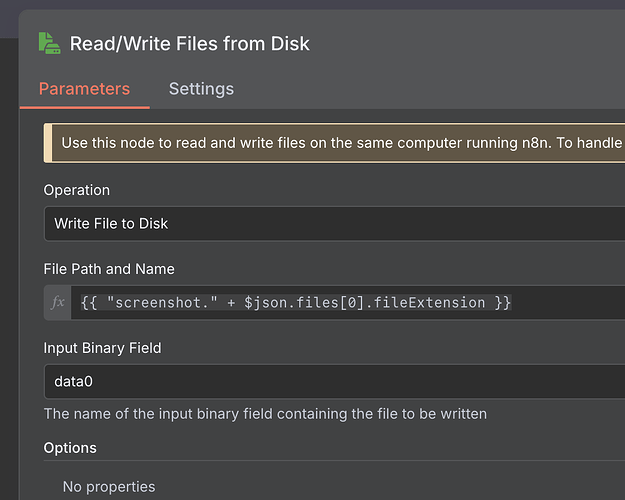
Task: Click the Options section heading
Action: click(x=70, y=448)
